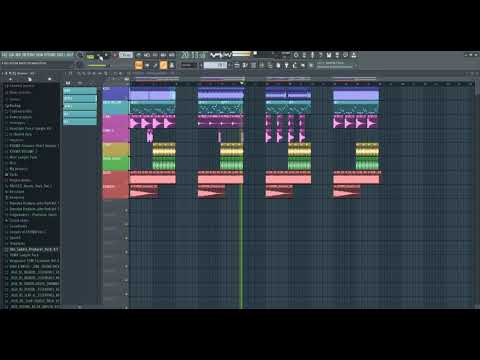Screen dimensions: 480x360
Task: Select the Speech folder in browser
Action: pyautogui.click(x=15, y=238)
